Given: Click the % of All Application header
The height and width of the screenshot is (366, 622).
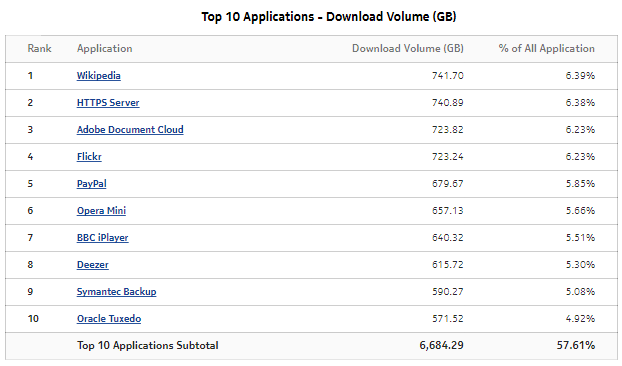Looking at the screenshot, I should (547, 48).
